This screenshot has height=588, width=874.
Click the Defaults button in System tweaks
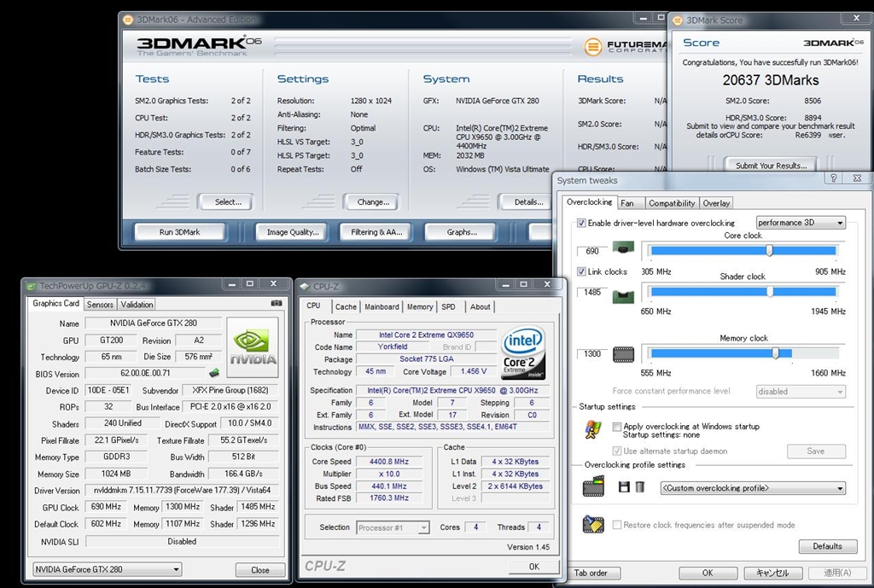point(827,546)
